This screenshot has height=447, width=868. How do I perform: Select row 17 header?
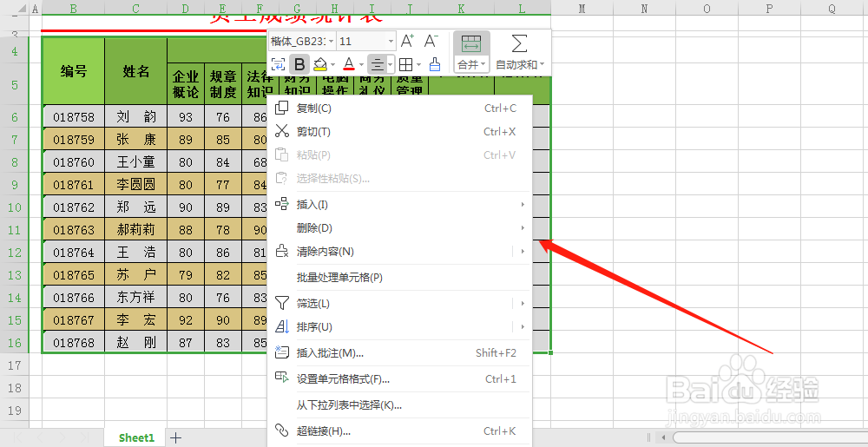click(15, 365)
